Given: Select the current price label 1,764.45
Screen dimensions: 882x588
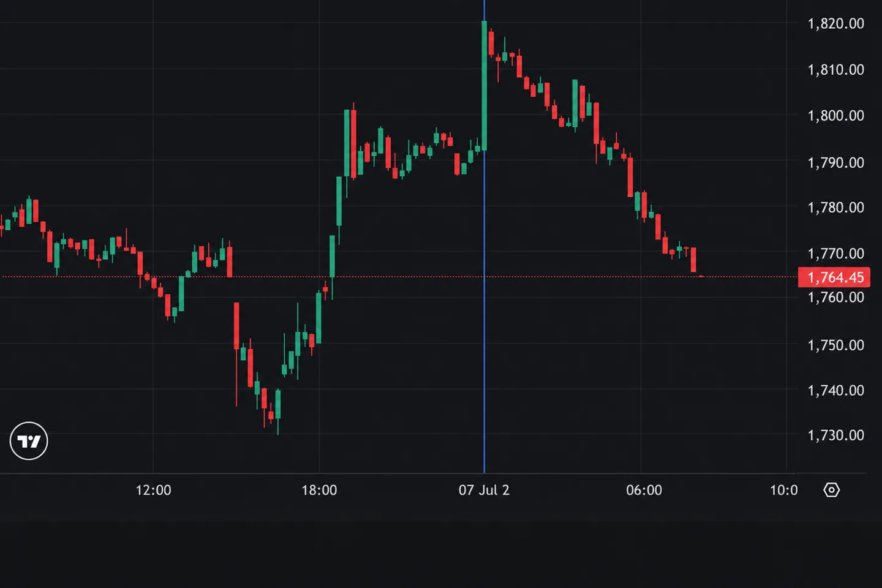Looking at the screenshot, I should pyautogui.click(x=834, y=277).
